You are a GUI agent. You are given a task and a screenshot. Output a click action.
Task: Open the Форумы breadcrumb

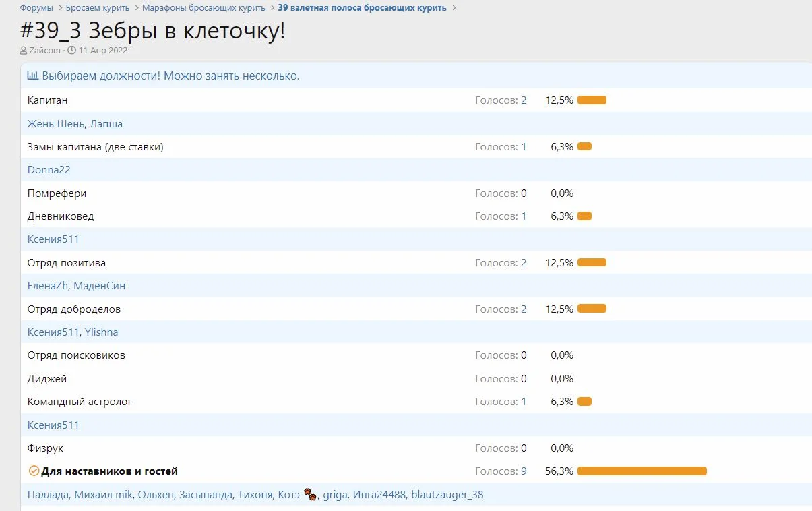pos(36,8)
